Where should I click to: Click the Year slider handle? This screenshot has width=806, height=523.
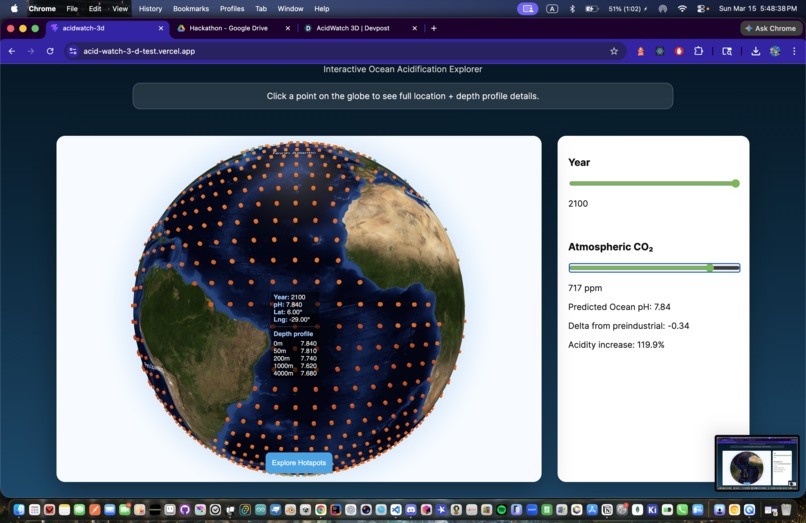click(736, 184)
